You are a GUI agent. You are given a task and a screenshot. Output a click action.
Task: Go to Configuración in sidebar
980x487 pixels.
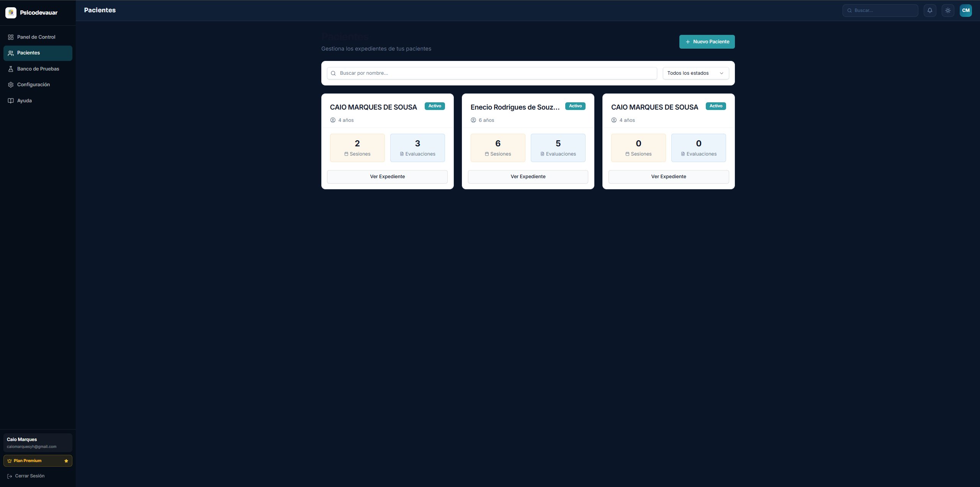pyautogui.click(x=38, y=85)
